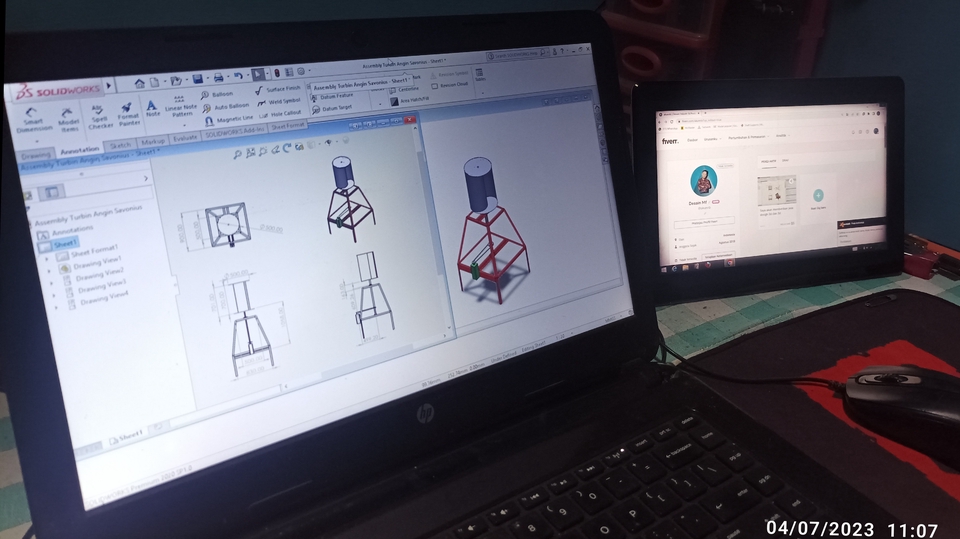Switch to the Sketch tab

click(x=121, y=144)
